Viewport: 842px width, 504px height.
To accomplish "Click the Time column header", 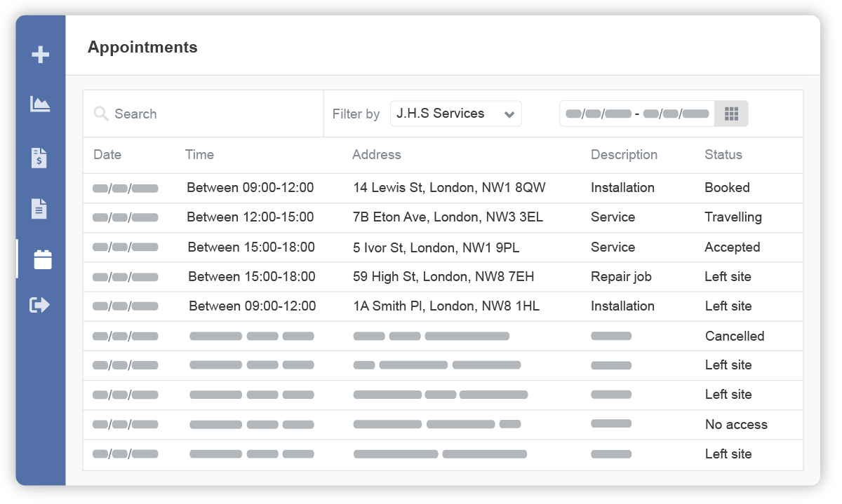I will click(x=199, y=155).
